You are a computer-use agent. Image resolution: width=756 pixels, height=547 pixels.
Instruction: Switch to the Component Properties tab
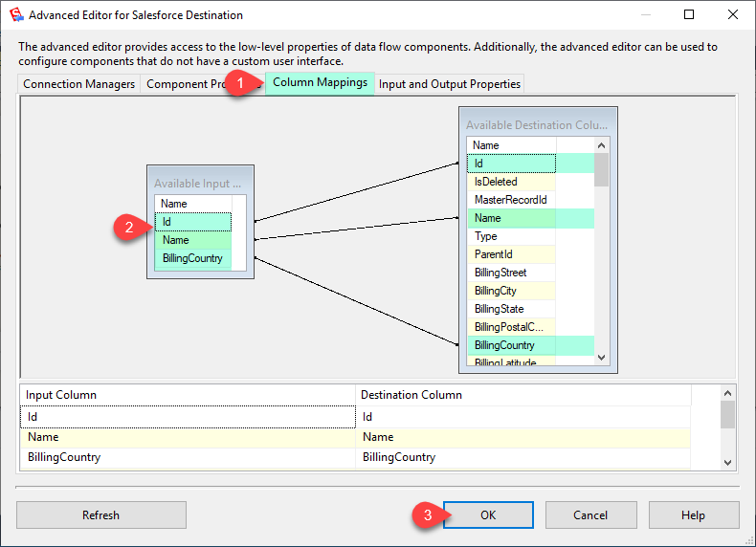pos(203,84)
